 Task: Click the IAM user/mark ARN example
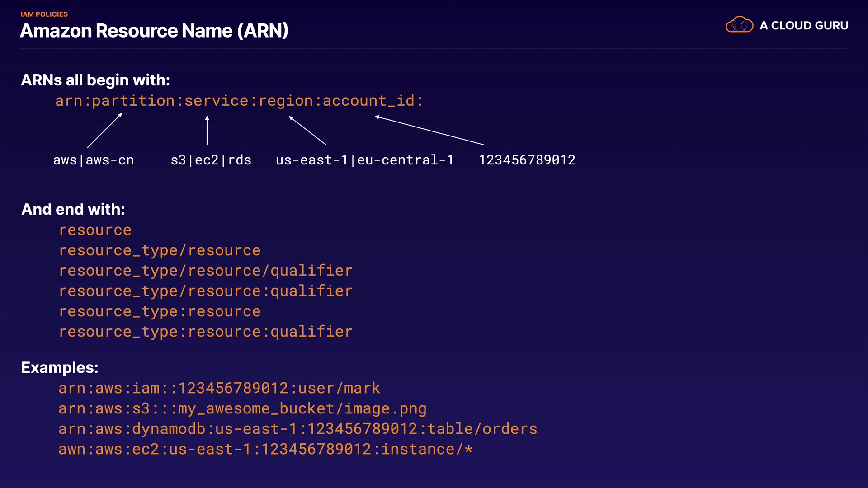tap(219, 389)
